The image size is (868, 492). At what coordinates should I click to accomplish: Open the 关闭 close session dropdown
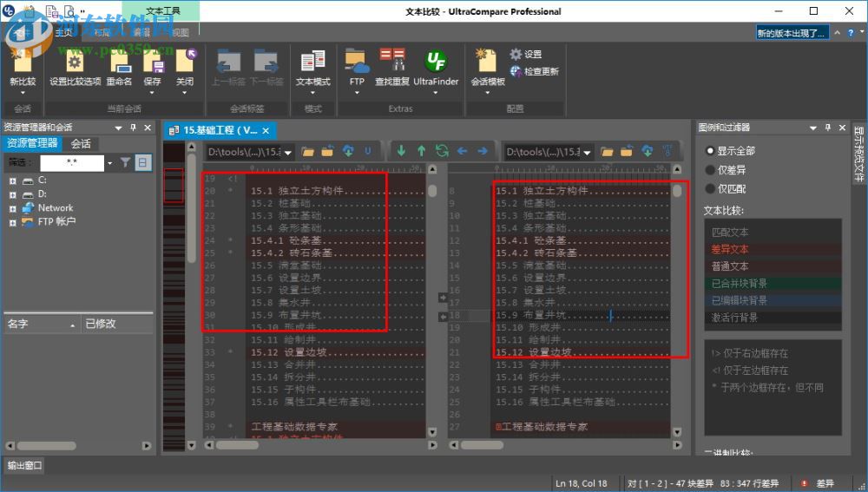click(185, 93)
